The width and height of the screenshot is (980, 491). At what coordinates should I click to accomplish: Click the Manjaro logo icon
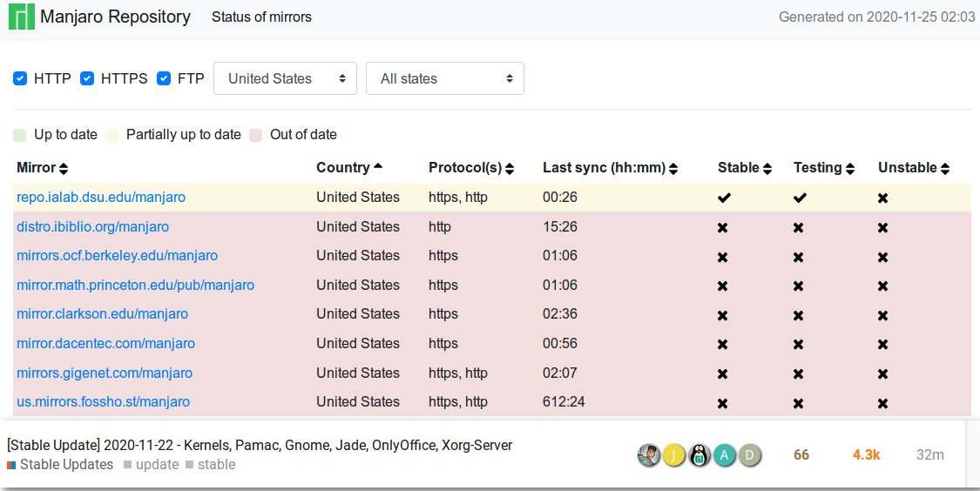tap(21, 17)
